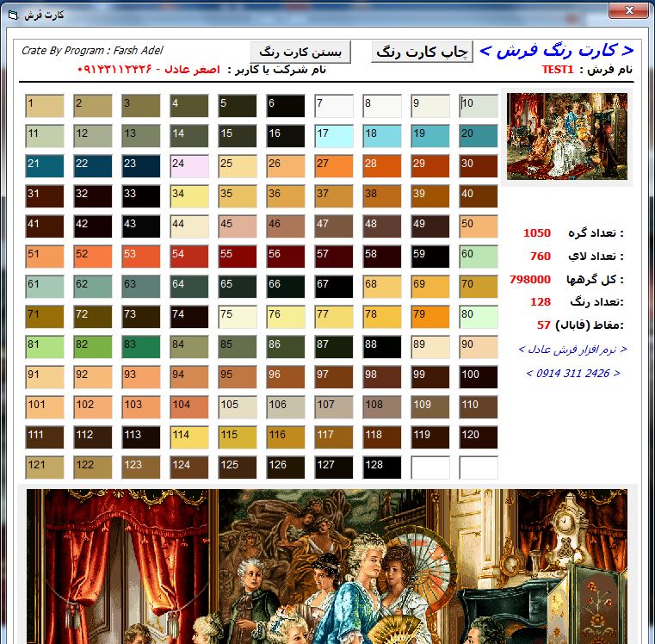Select color swatch number 1
655x644 pixels.
45,106
